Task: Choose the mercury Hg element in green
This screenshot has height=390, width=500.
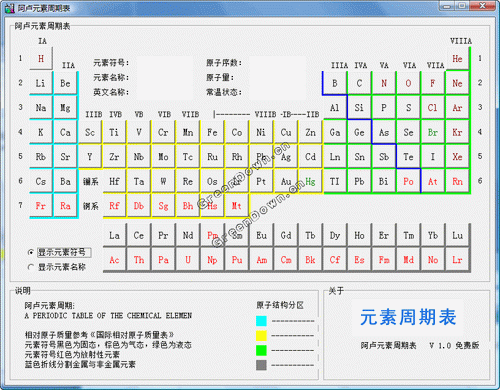Action: click(x=310, y=181)
